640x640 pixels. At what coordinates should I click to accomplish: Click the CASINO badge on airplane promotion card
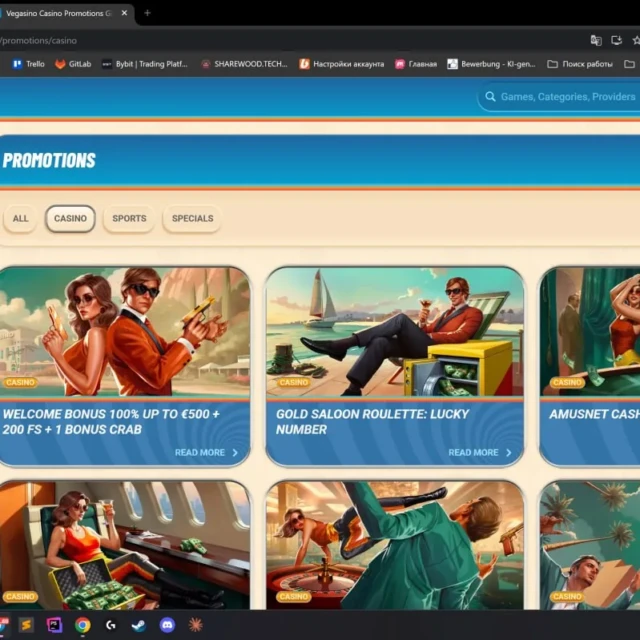(x=20, y=597)
